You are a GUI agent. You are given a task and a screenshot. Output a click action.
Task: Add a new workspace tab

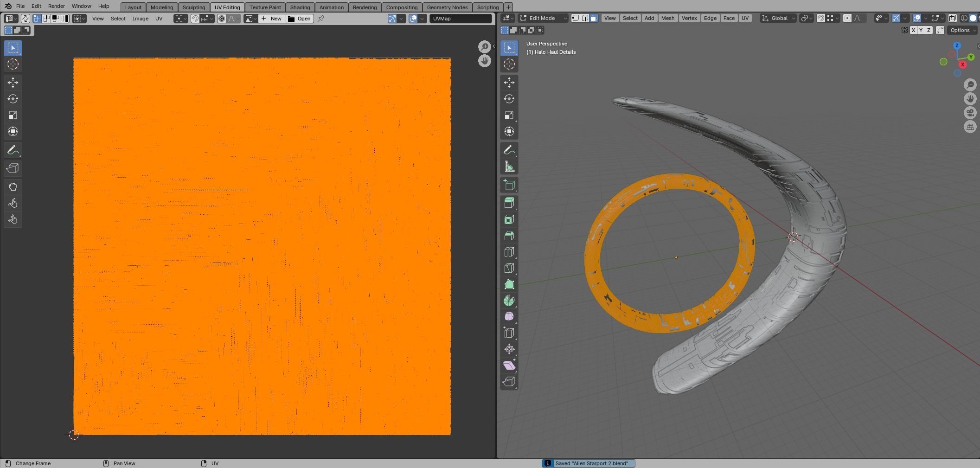[x=508, y=7]
